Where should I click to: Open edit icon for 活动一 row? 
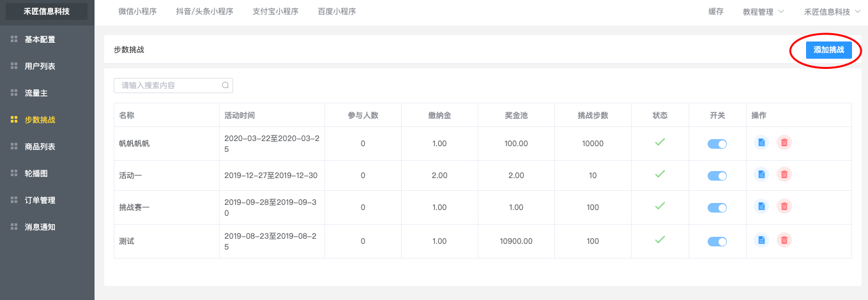click(x=761, y=174)
